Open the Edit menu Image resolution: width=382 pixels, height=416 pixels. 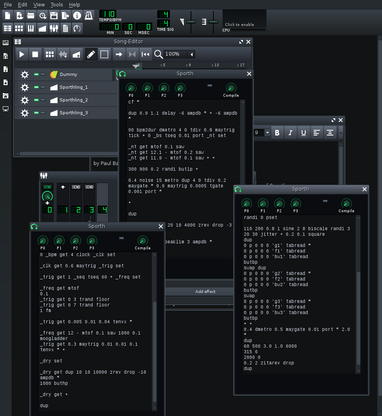(x=22, y=5)
